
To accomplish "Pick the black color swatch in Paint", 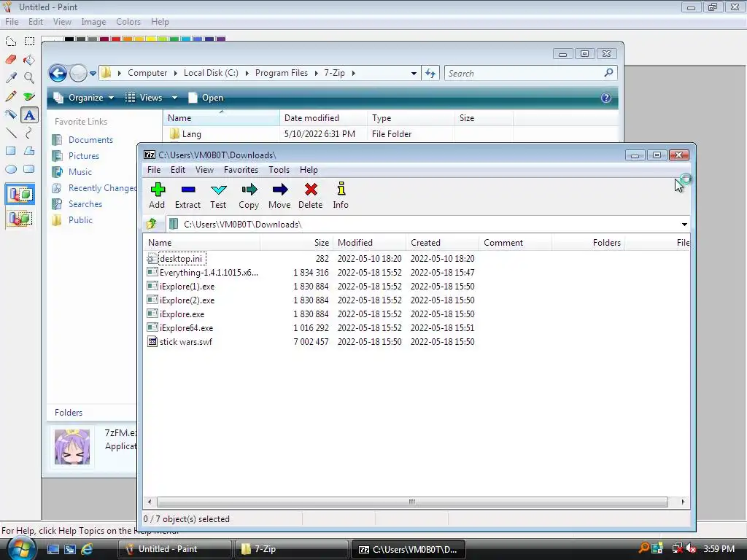I will point(69,39).
